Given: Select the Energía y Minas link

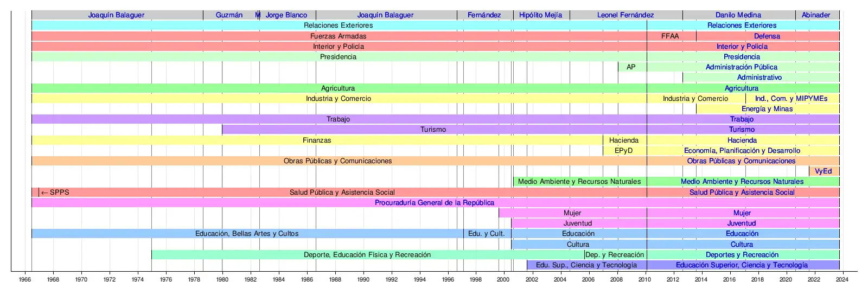Looking at the screenshot, I should pyautogui.click(x=767, y=109).
